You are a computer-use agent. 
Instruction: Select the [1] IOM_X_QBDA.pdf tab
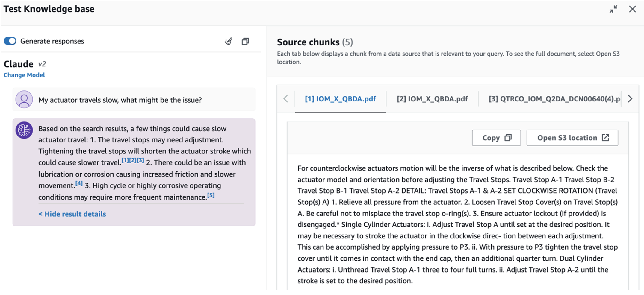point(340,99)
